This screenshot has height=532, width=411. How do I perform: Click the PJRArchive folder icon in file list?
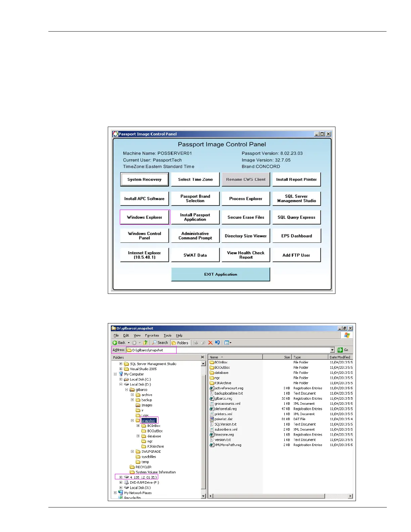(x=212, y=383)
